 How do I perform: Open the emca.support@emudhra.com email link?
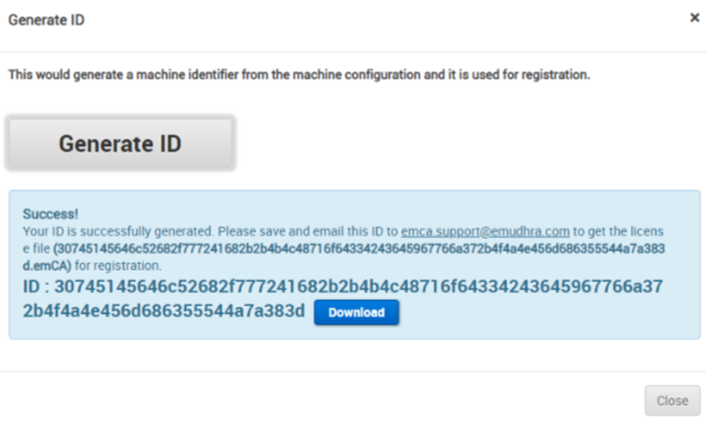pyautogui.click(x=484, y=230)
